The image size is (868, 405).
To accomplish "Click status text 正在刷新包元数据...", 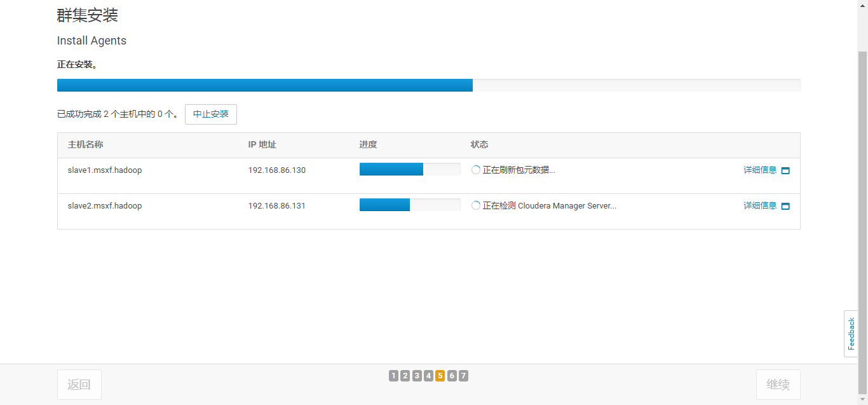I will pyautogui.click(x=519, y=170).
